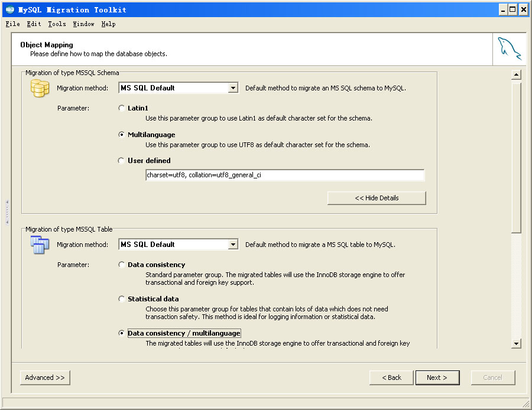This screenshot has height=410, width=532.
Task: Click inside the charset=utf8 text field
Action: (x=285, y=175)
